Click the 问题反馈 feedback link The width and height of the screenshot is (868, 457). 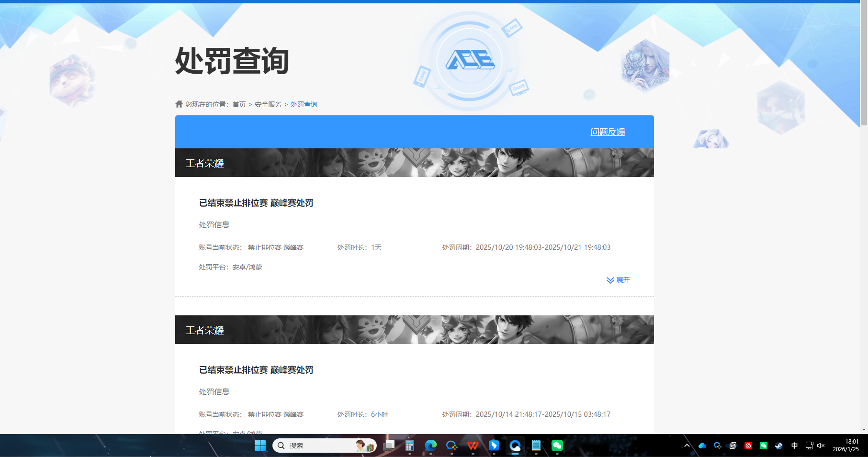608,132
